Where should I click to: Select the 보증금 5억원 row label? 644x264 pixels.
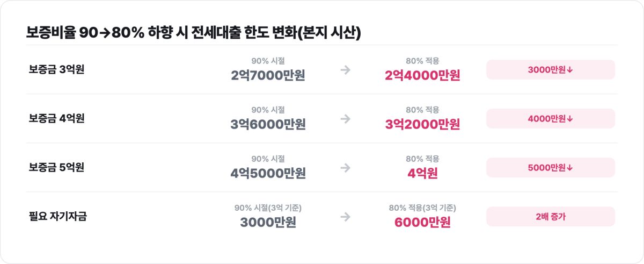click(x=56, y=168)
